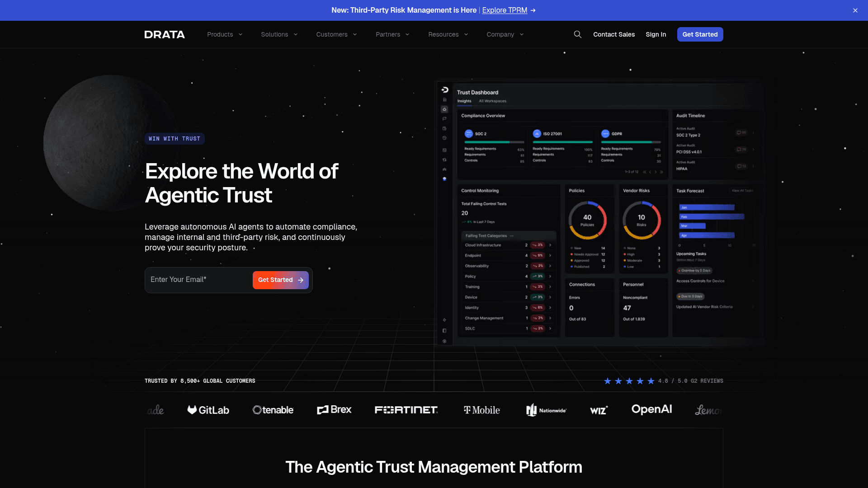Focus the Enter Your Email field
Screen dimensions: 868x488
(199, 280)
